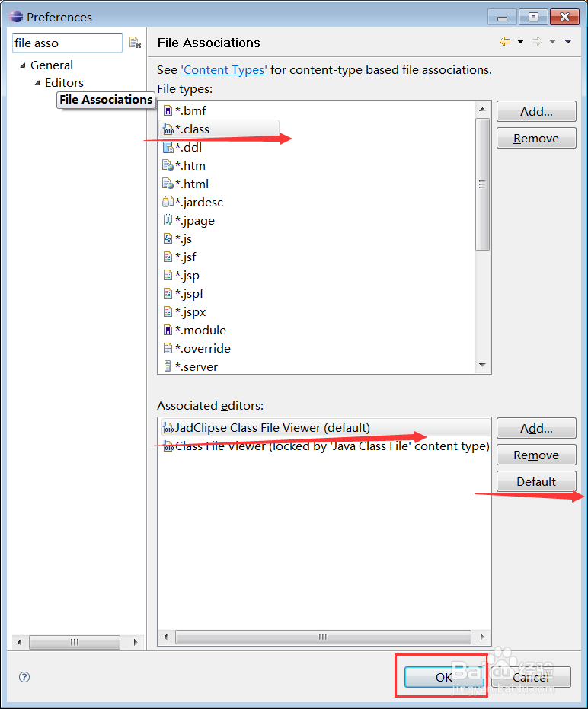
Task: Select the Editors tree item
Action: (64, 83)
